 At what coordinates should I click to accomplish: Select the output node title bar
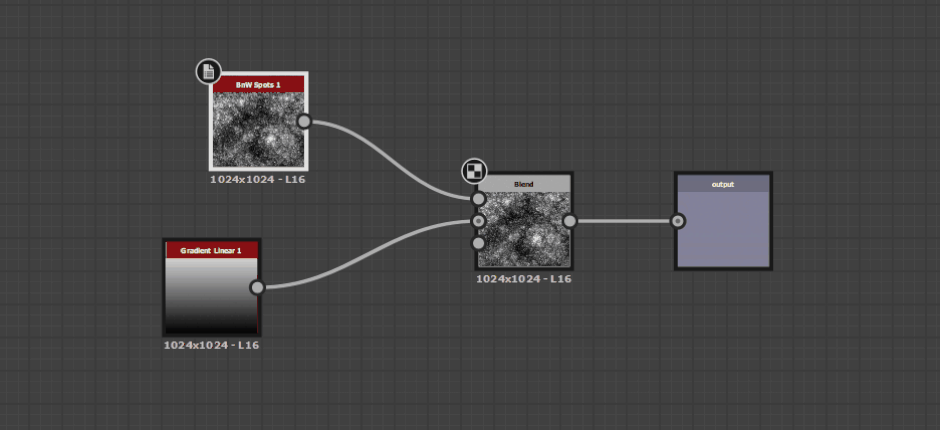723,184
